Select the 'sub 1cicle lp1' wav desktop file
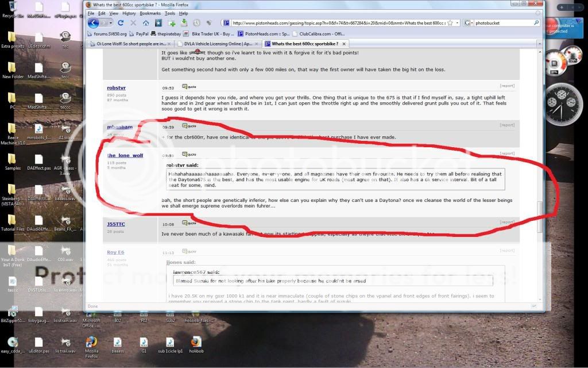Viewport: 588px width, 368px height. tap(170, 345)
